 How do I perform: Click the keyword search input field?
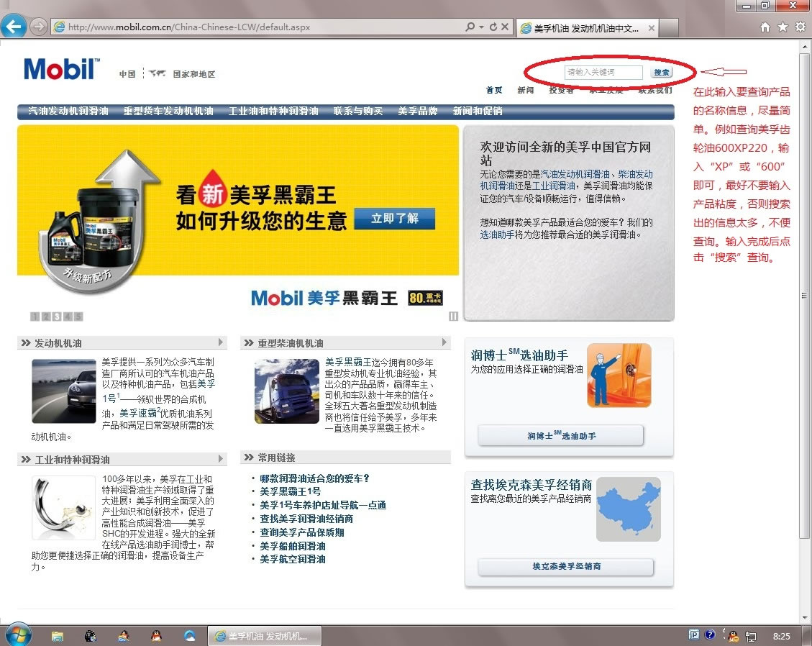tap(603, 73)
